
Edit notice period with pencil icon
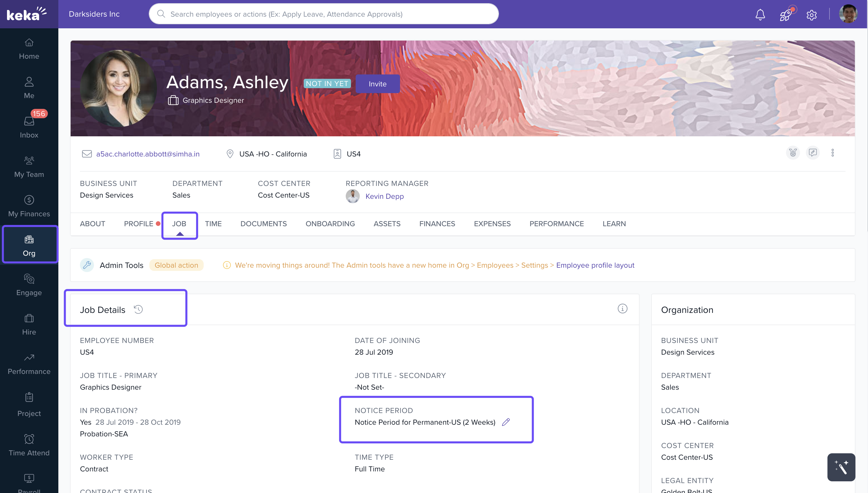click(x=506, y=422)
